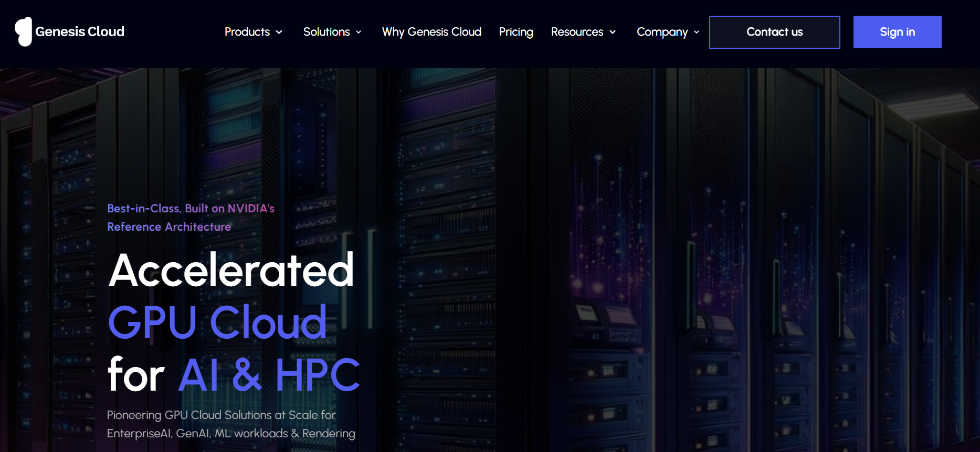The image size is (980, 452).
Task: Click the Genesis Cloud brand name text
Action: pyautogui.click(x=80, y=31)
